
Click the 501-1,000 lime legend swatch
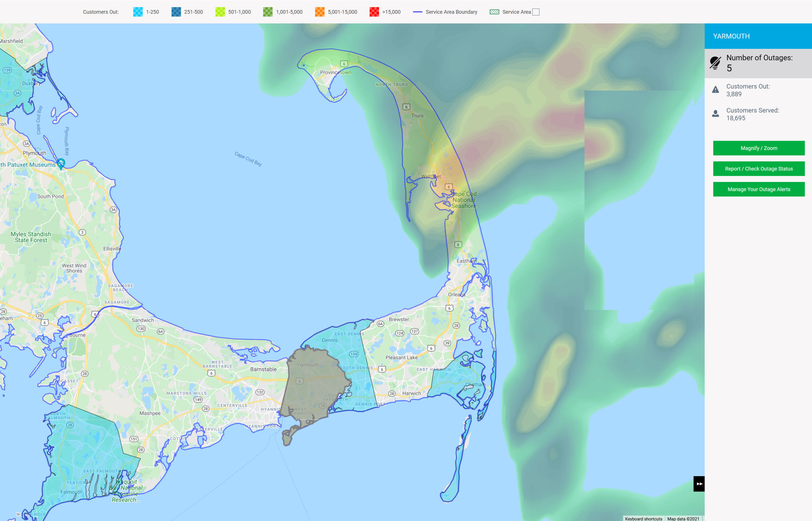pyautogui.click(x=220, y=12)
